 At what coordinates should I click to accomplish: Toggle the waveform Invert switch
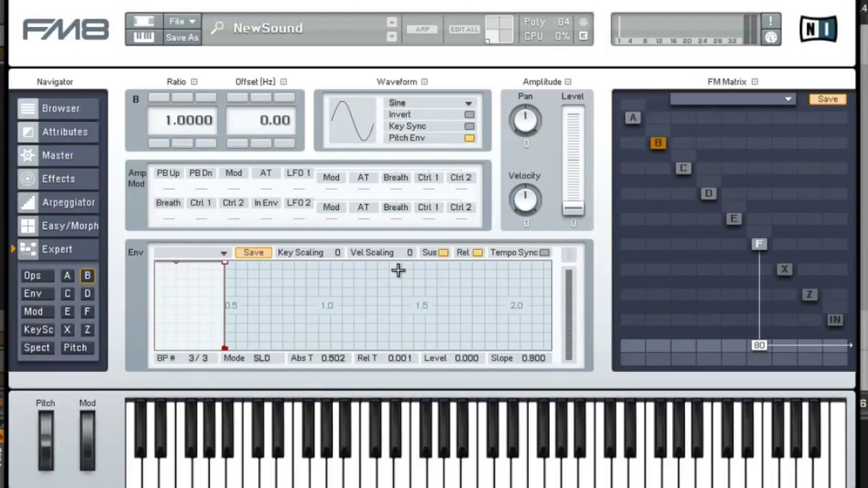(469, 115)
